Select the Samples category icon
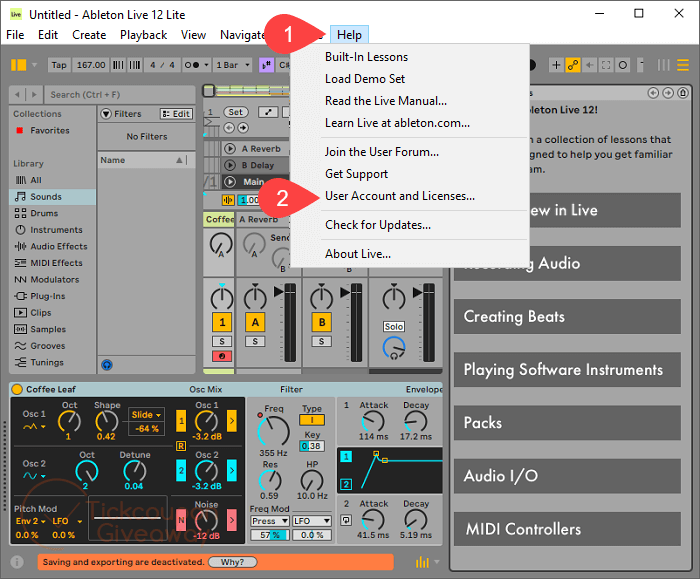700x579 pixels. point(21,329)
